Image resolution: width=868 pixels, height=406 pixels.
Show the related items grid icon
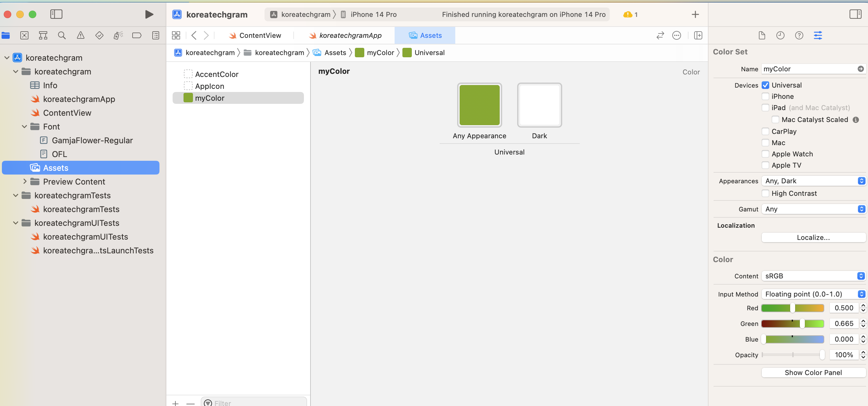(176, 35)
